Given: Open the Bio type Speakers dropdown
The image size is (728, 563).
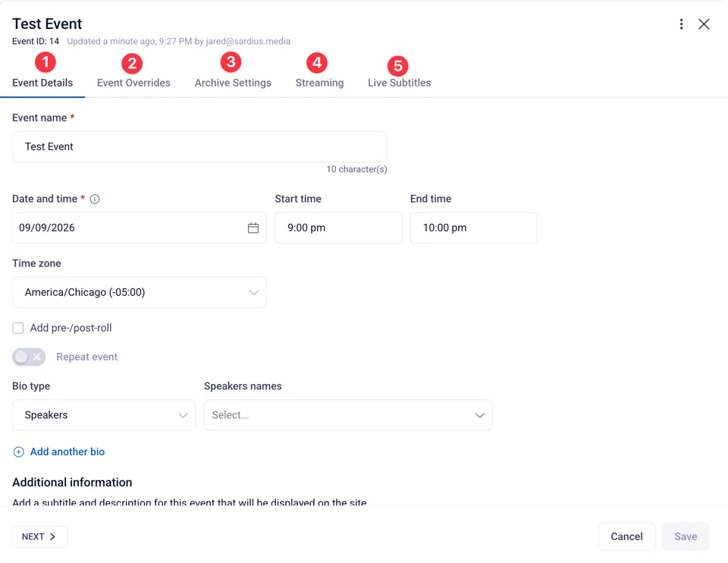Looking at the screenshot, I should 104,415.
